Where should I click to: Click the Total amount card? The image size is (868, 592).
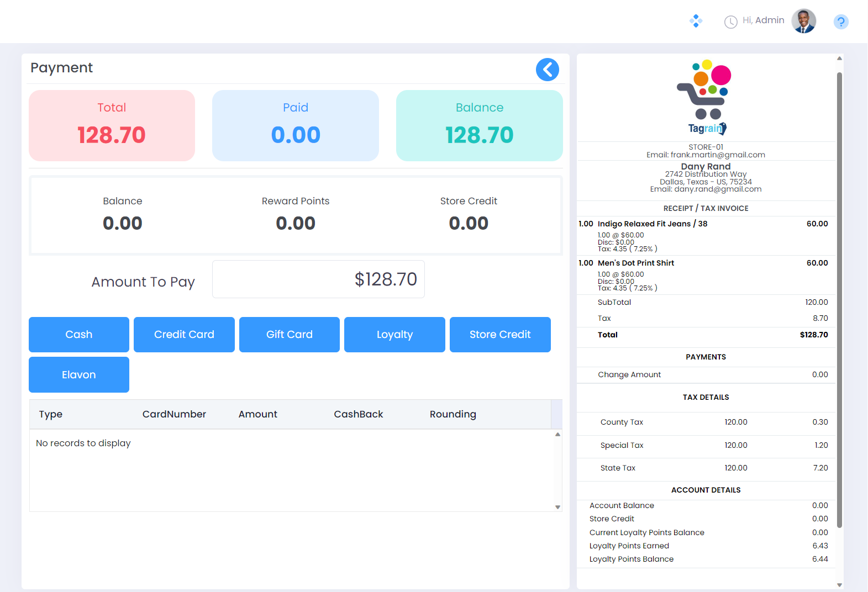coord(112,126)
